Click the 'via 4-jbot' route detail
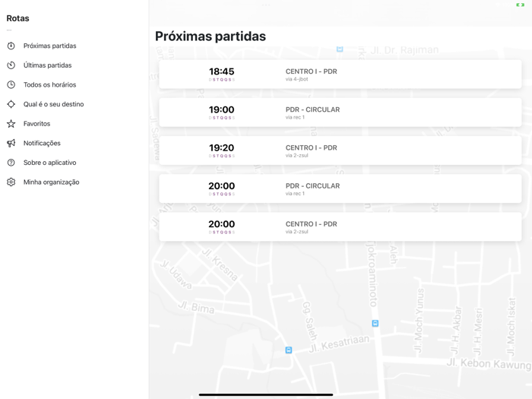The height and width of the screenshot is (399, 532). click(x=297, y=79)
